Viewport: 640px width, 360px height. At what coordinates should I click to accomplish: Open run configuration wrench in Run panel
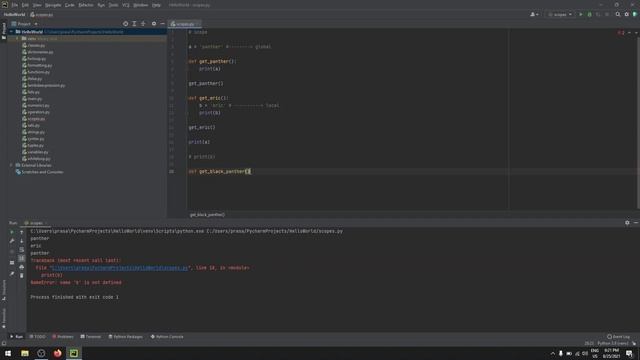click(12, 241)
